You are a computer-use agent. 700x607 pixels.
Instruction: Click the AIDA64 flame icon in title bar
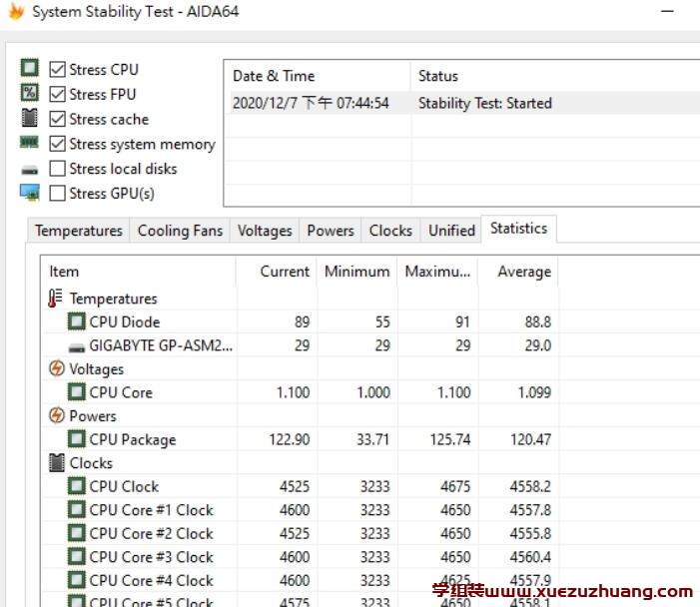tap(15, 12)
